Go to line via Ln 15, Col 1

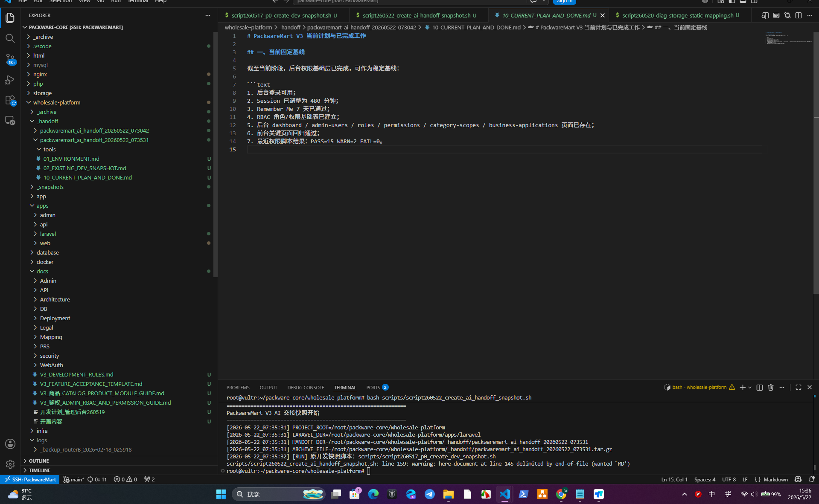(x=674, y=479)
